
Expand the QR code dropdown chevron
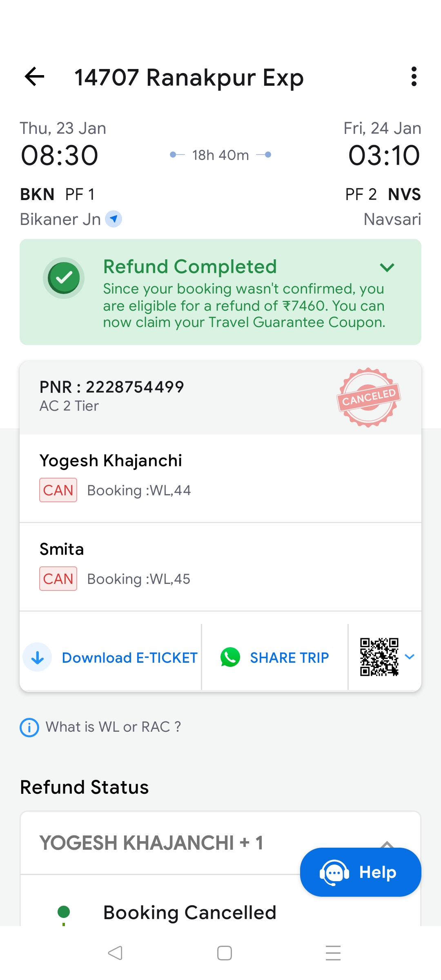pyautogui.click(x=410, y=657)
